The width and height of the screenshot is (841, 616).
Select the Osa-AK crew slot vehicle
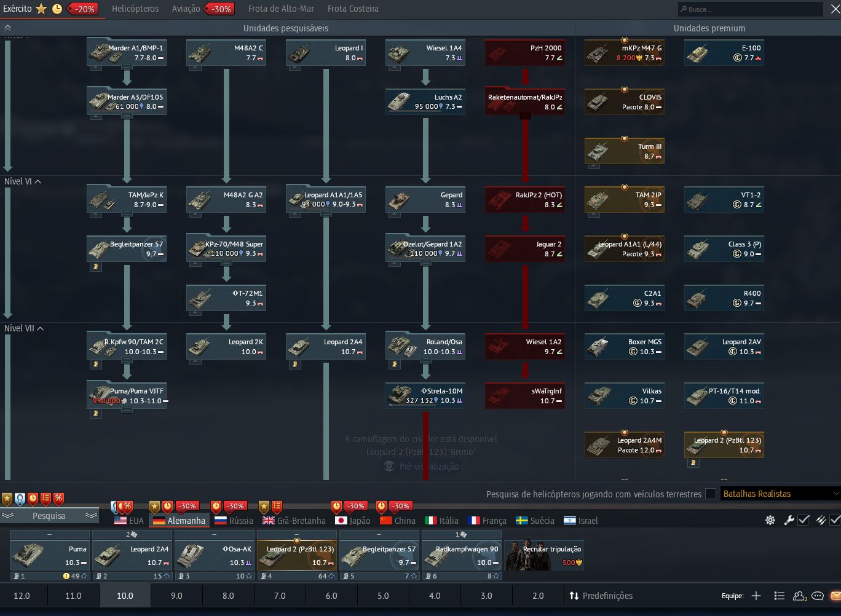215,555
